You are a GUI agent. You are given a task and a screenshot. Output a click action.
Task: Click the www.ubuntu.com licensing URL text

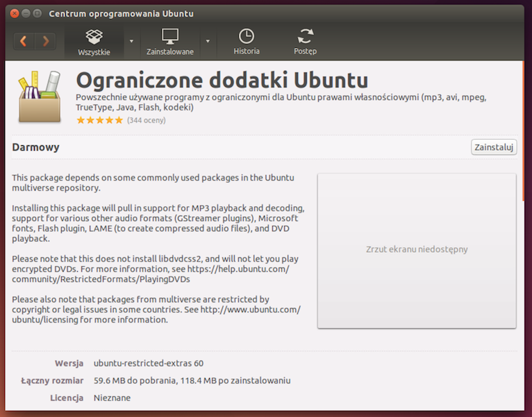pos(156,315)
